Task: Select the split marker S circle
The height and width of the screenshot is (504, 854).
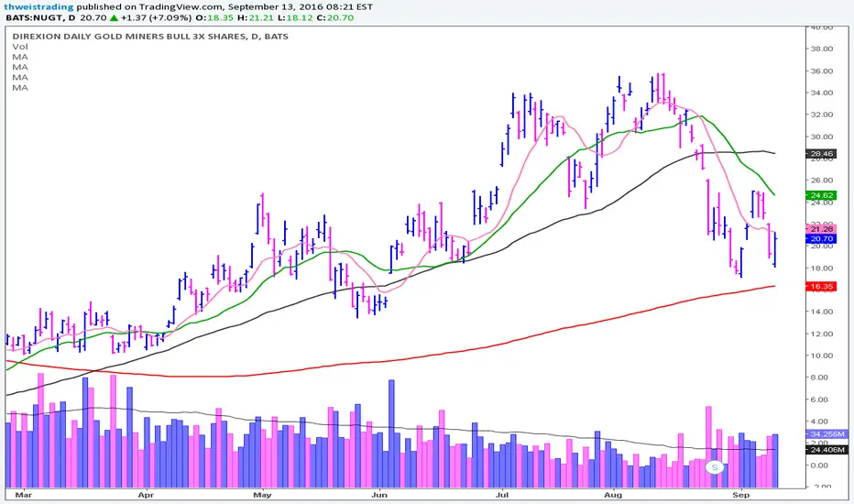Action: [x=715, y=467]
